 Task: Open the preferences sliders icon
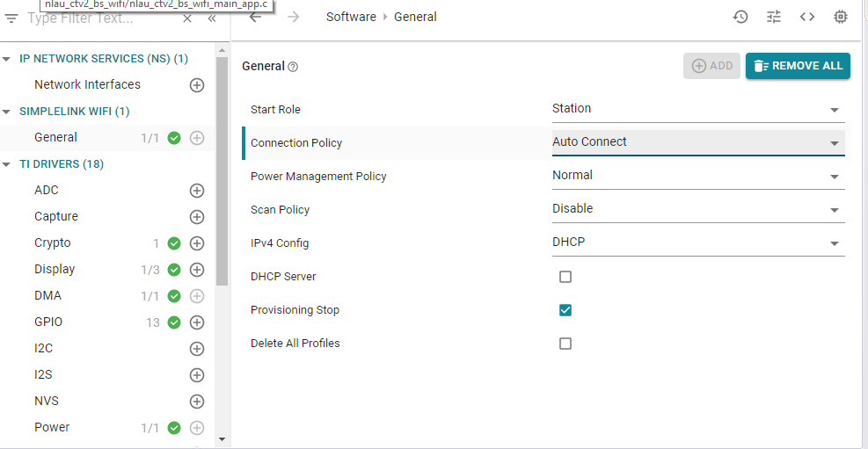[774, 17]
